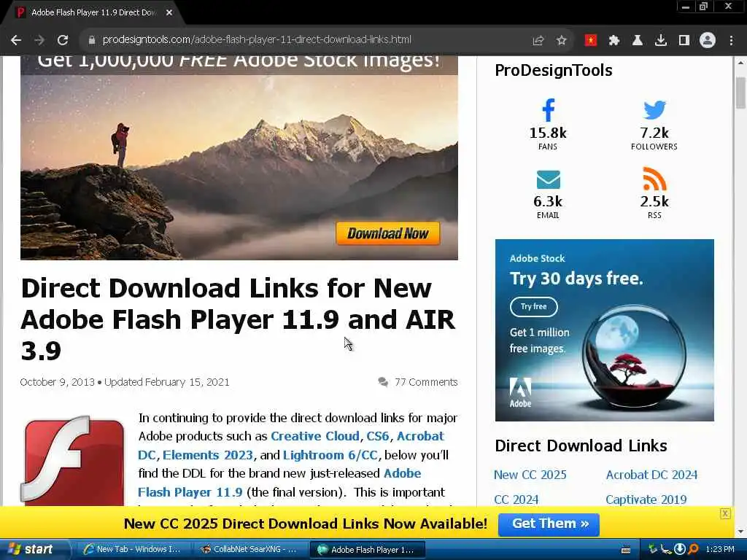747x560 pixels.
Task: View site security lock info
Action: [91, 40]
